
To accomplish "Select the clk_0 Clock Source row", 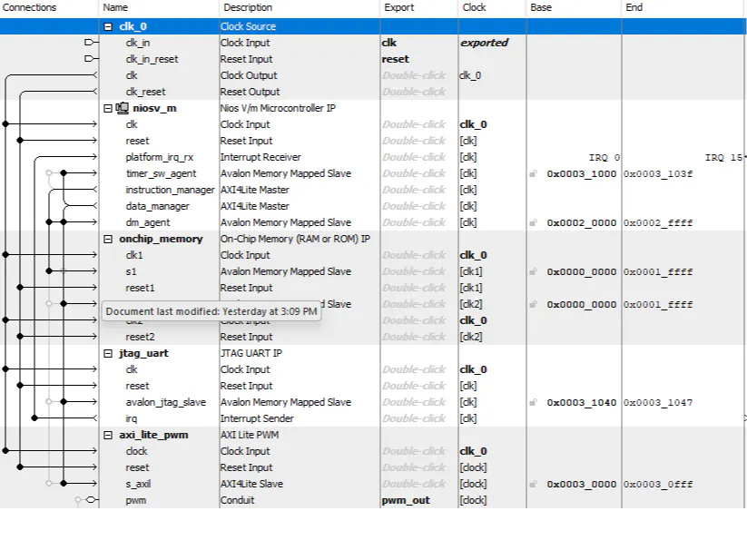I will [374, 26].
